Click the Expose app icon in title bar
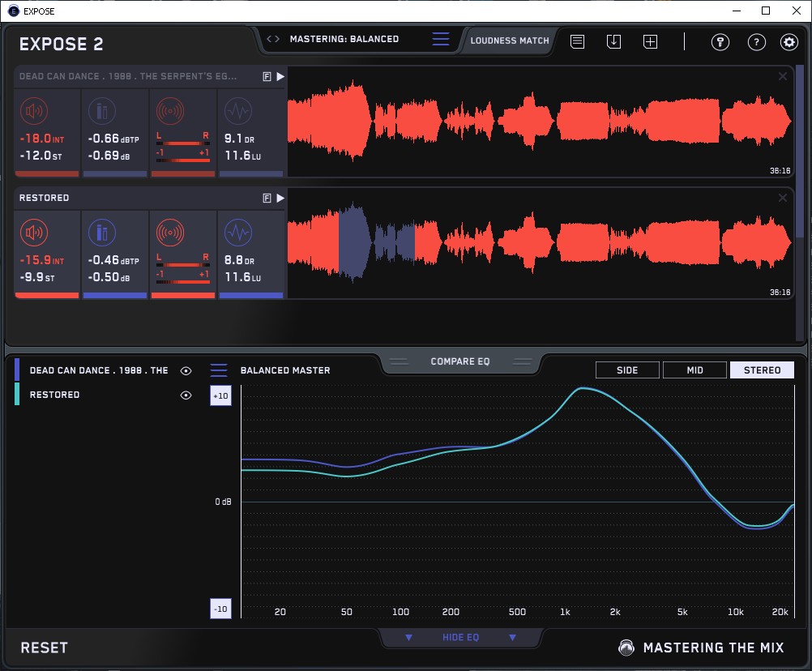This screenshot has height=671, width=812. coord(14,11)
